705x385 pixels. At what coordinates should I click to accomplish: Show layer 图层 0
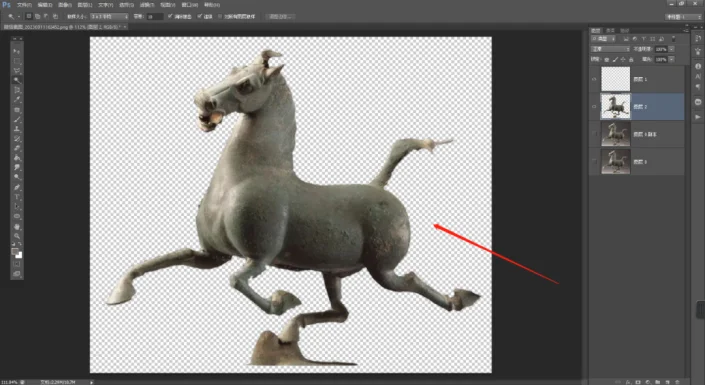(594, 161)
